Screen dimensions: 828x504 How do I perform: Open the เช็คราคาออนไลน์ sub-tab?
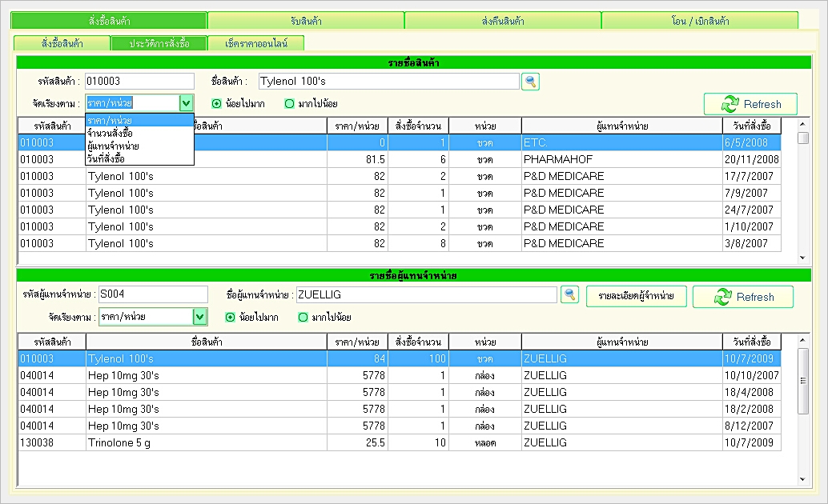click(x=256, y=43)
